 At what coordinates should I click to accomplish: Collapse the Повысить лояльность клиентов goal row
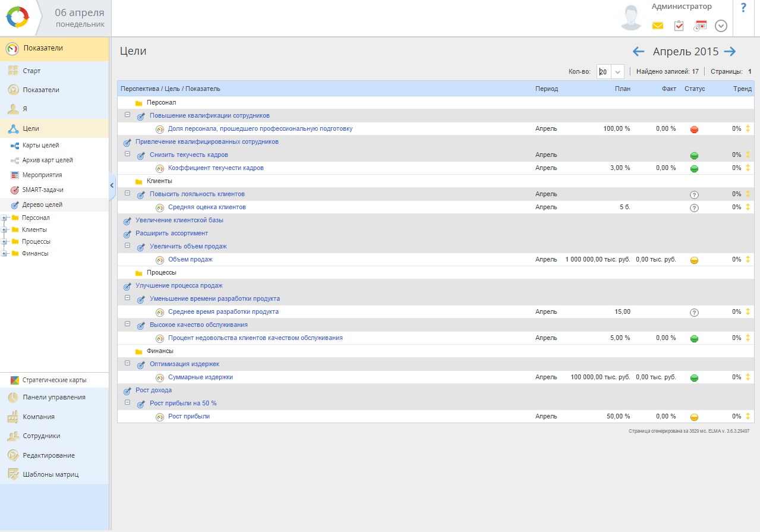tap(127, 194)
